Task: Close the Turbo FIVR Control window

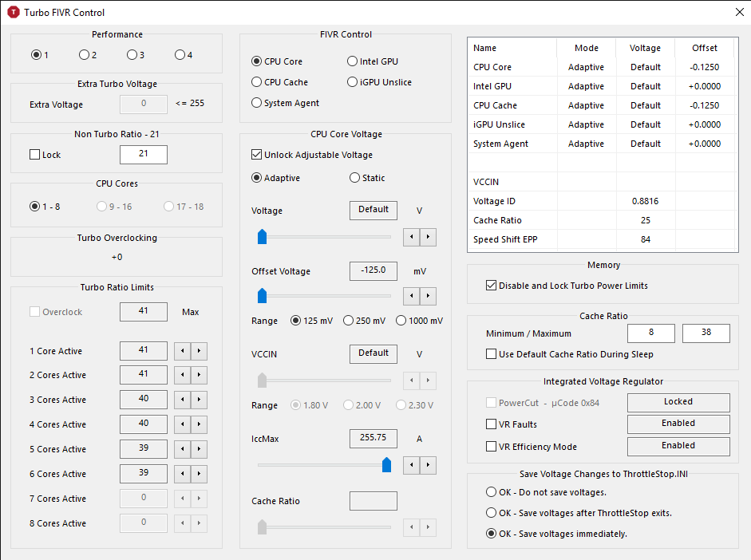Action: pyautogui.click(x=740, y=13)
